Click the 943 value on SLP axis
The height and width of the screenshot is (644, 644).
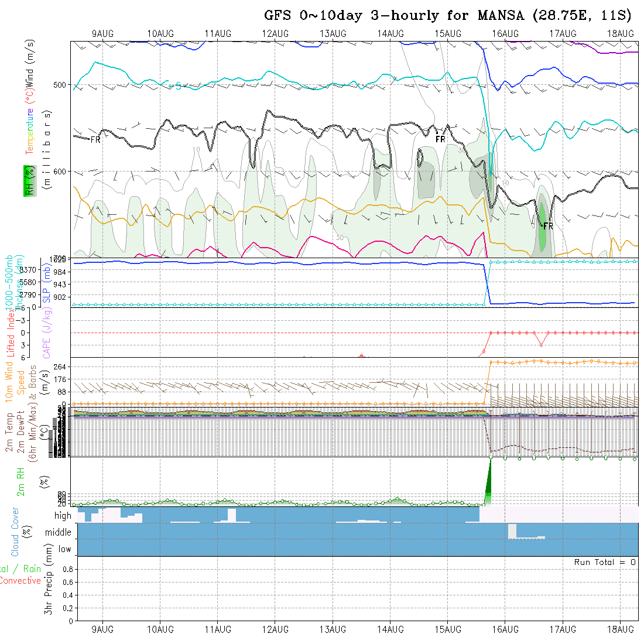[x=60, y=284]
